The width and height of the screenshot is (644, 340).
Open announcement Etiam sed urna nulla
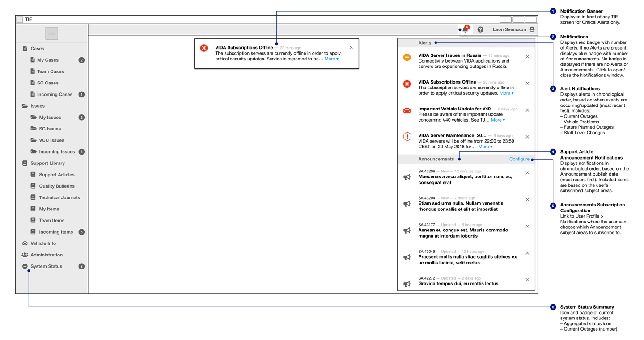461,206
